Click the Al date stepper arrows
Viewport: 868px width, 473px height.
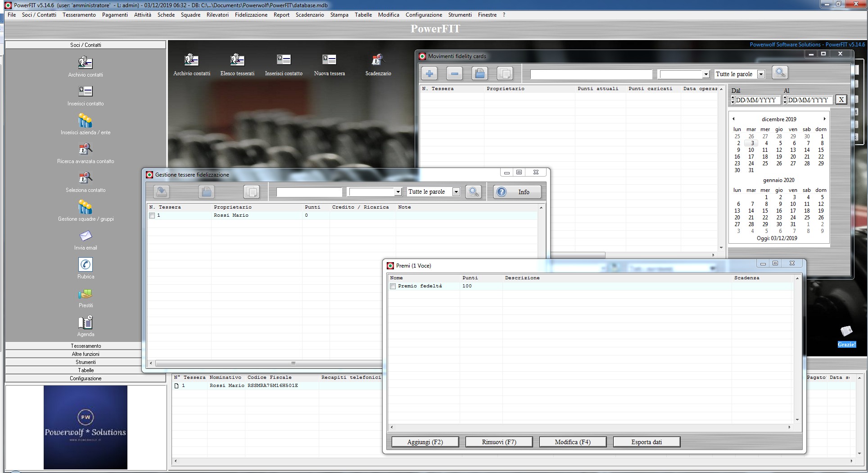785,100
